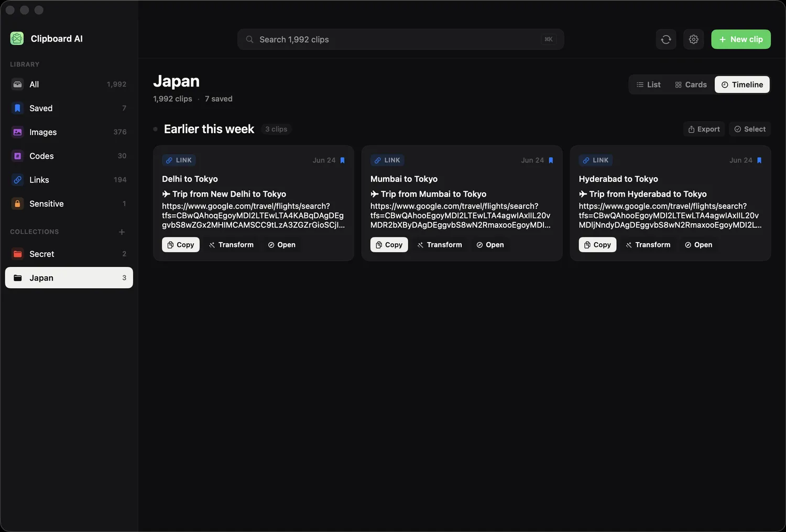Click the Saved bookmark icon in sidebar

17,108
